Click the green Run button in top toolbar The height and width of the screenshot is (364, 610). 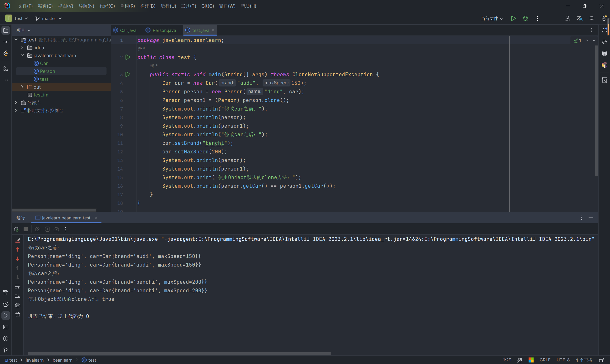[x=513, y=18]
